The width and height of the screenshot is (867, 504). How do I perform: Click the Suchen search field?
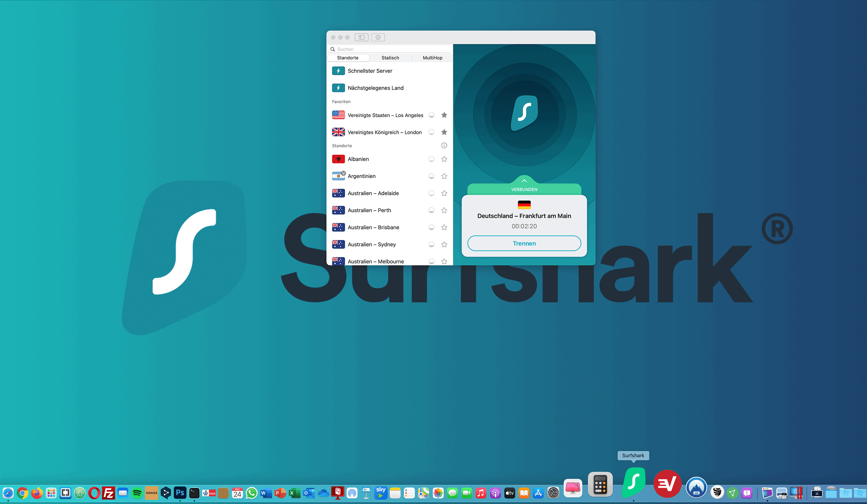389,49
